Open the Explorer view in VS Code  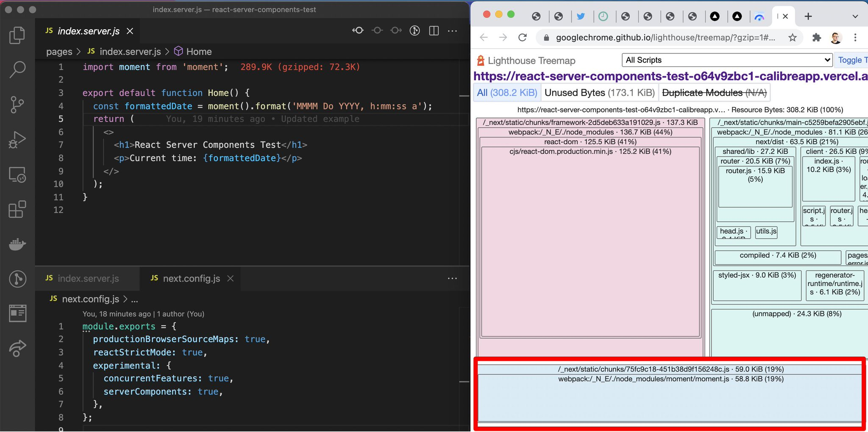[17, 35]
